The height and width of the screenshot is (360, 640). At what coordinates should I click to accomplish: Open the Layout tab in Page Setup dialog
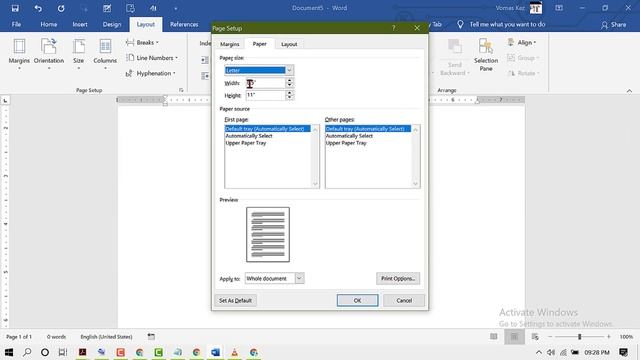[x=289, y=44]
